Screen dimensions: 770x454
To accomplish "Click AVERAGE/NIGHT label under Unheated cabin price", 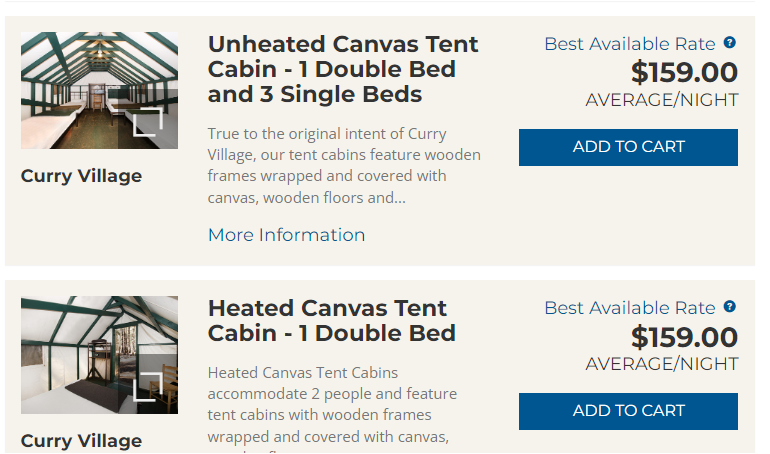I will (661, 100).
